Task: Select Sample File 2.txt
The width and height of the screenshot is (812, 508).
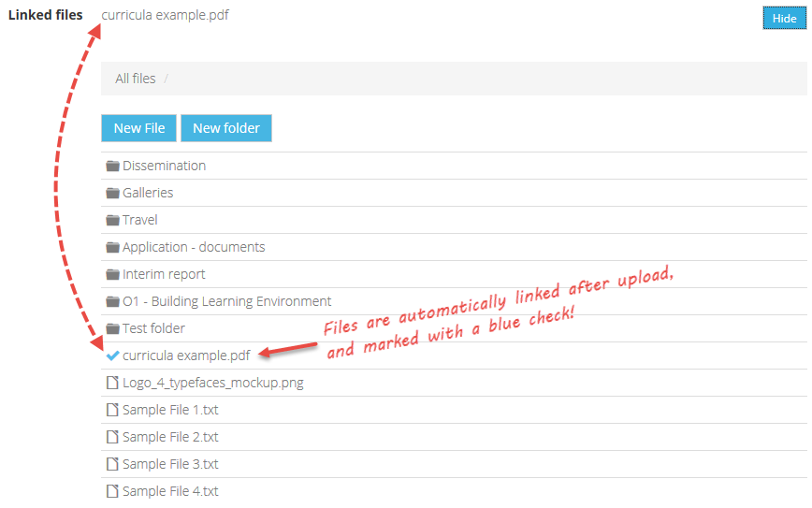Action: [x=170, y=437]
